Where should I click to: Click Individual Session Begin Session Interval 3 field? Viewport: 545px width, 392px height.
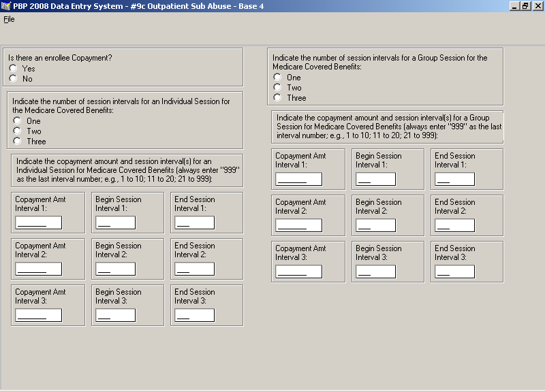pos(115,315)
